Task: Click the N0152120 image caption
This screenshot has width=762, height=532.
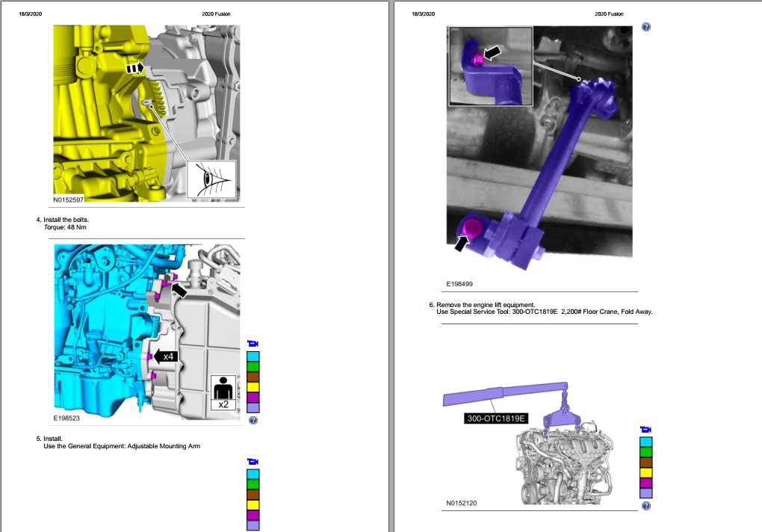Action: 462,503
